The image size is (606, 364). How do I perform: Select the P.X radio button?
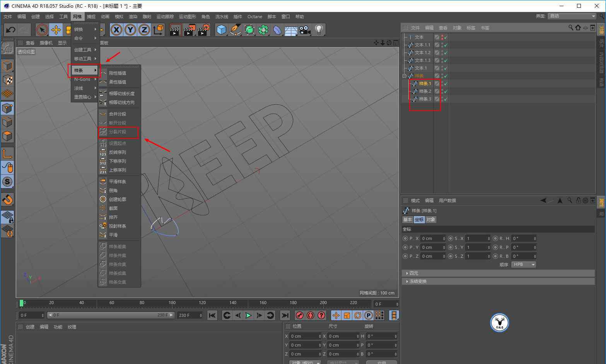click(405, 238)
